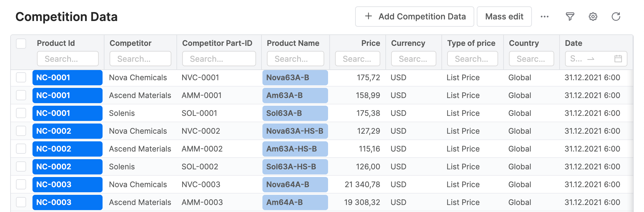Toggle the select-all header checkbox
Viewport: 644px width, 212px height.
21,43
